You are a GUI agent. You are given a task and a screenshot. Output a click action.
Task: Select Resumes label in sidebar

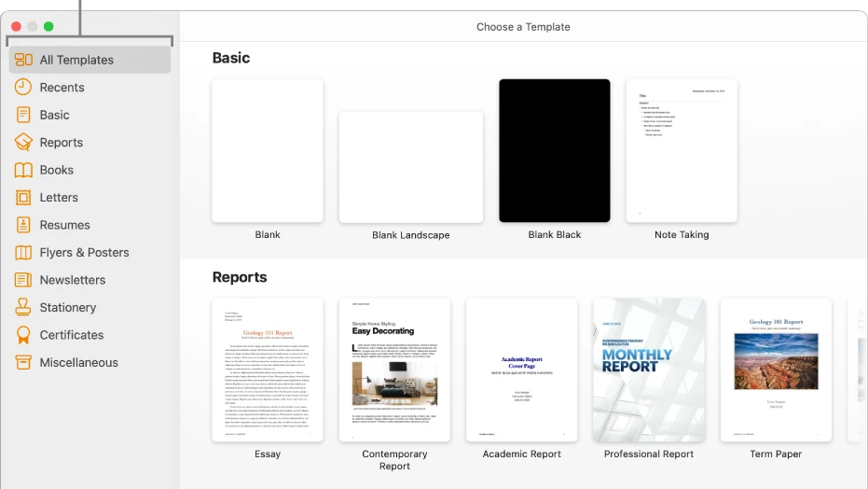pyautogui.click(x=64, y=225)
